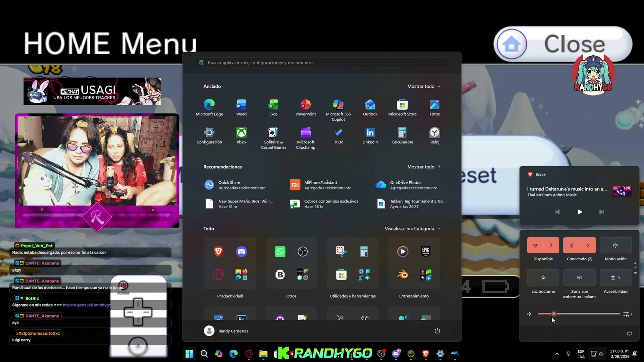Viewport: 644px width, 362px height.
Task: Launch OBS Studio in the Otros folder
Action: tap(303, 252)
